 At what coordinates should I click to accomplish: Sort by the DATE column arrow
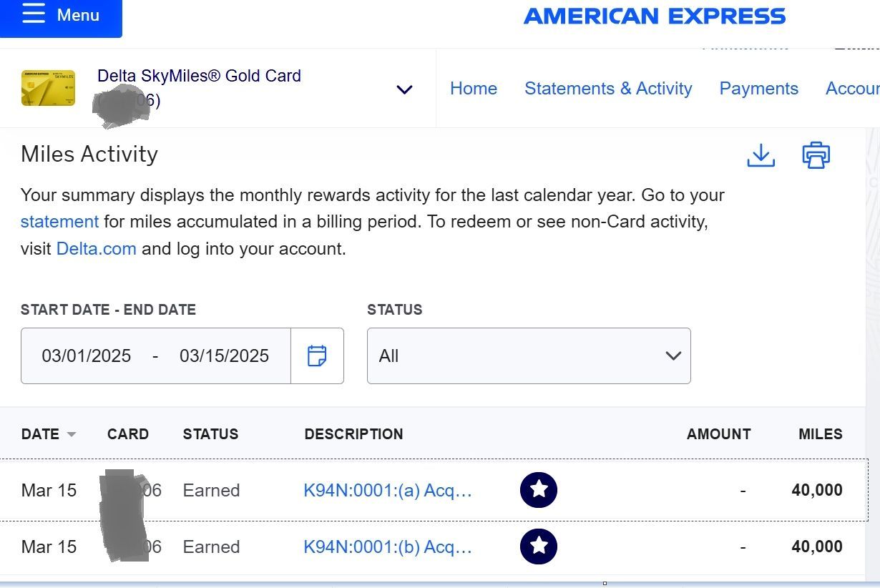click(x=71, y=434)
